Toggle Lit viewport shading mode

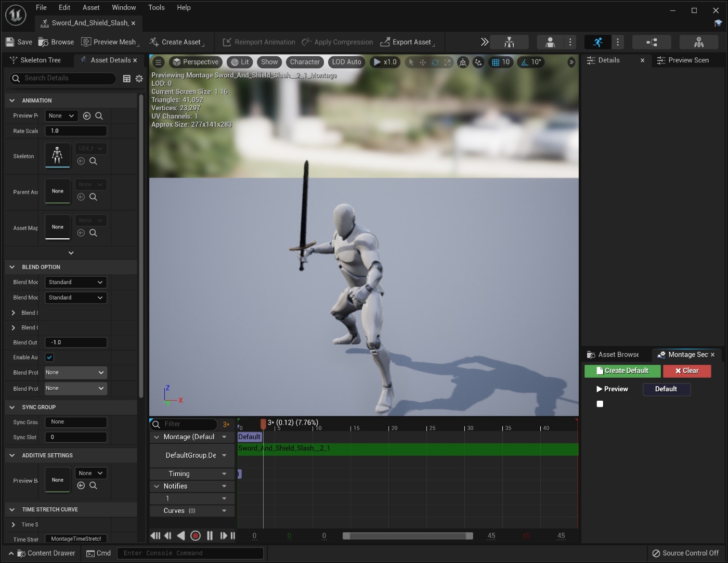point(240,62)
